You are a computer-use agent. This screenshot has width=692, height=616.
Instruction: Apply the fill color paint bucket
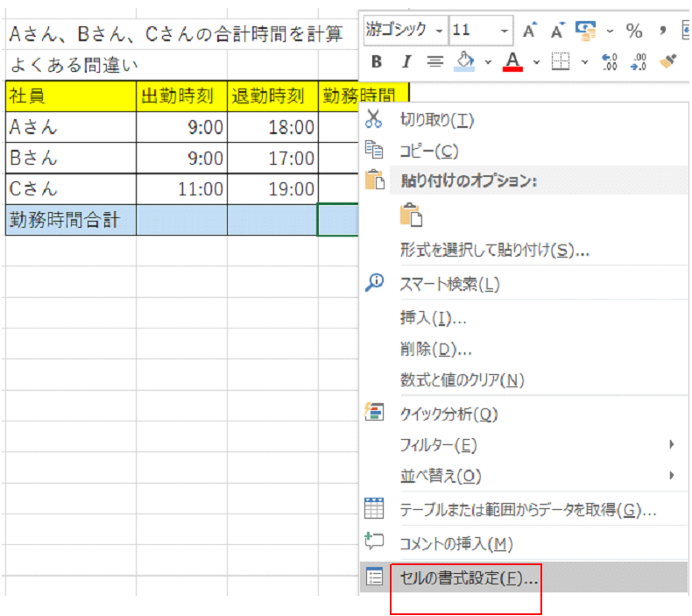tap(465, 61)
